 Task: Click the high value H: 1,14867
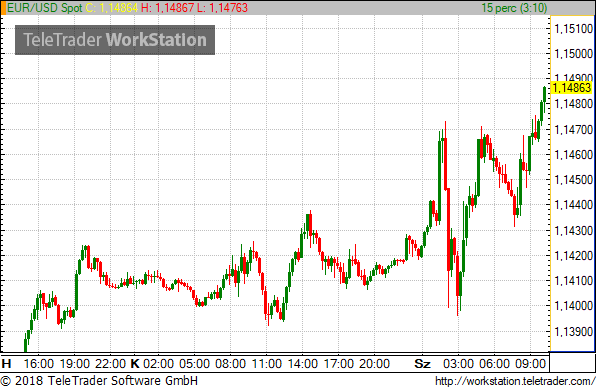(168, 8)
